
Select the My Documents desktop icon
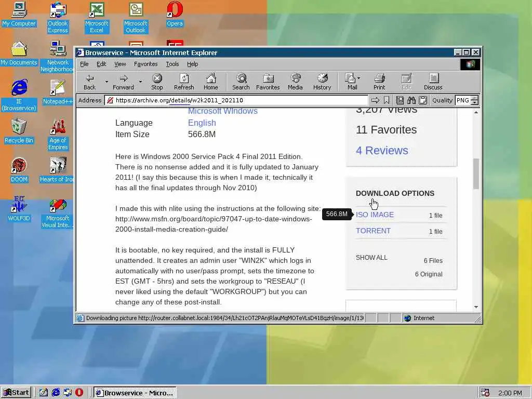(x=19, y=54)
